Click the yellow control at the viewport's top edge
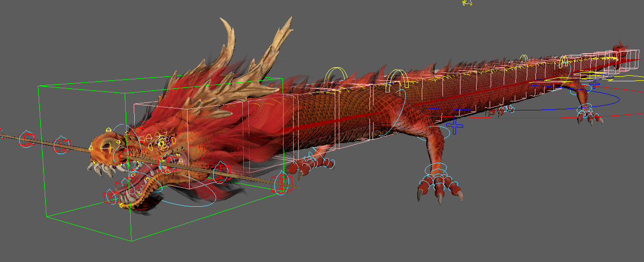This screenshot has width=644, height=262. pos(468,3)
